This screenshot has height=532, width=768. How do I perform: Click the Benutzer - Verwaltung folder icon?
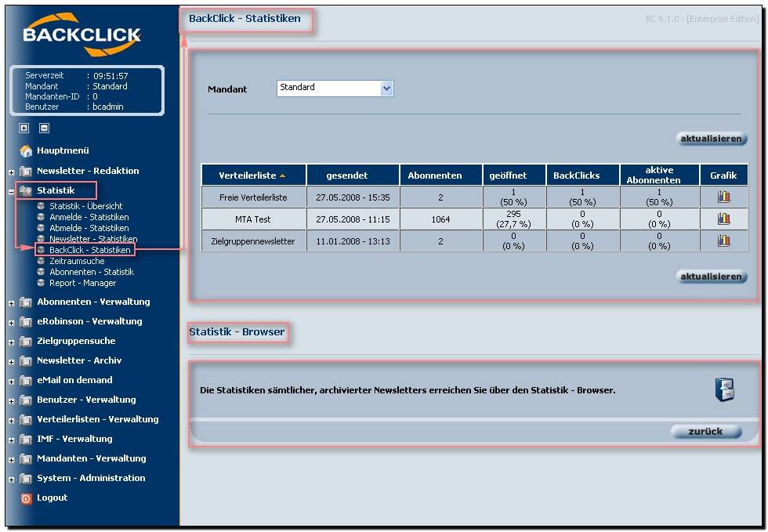point(25,400)
